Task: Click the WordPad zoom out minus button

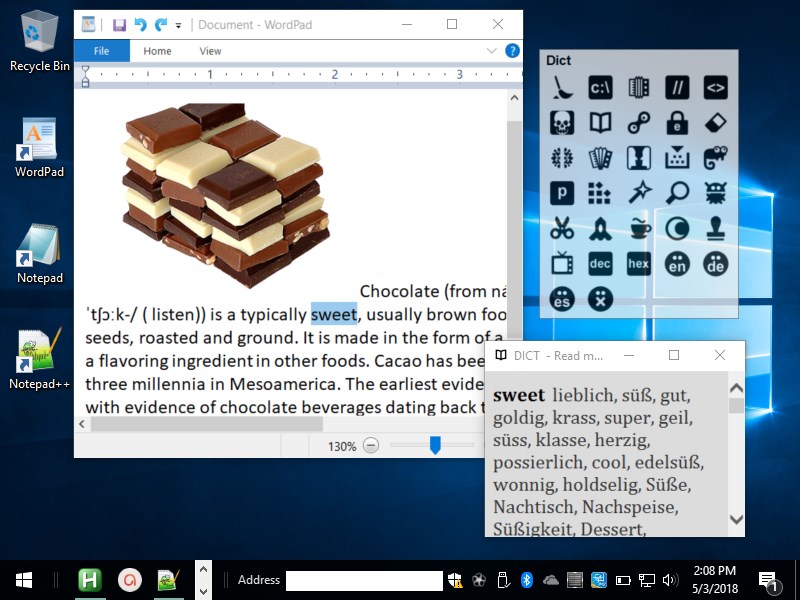Action: pyautogui.click(x=371, y=445)
